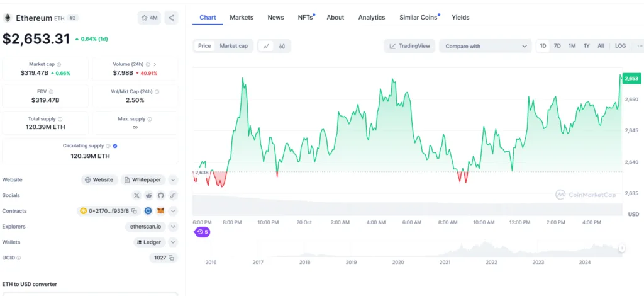The image size is (644, 296).
Task: Open the News tab
Action: click(x=275, y=17)
